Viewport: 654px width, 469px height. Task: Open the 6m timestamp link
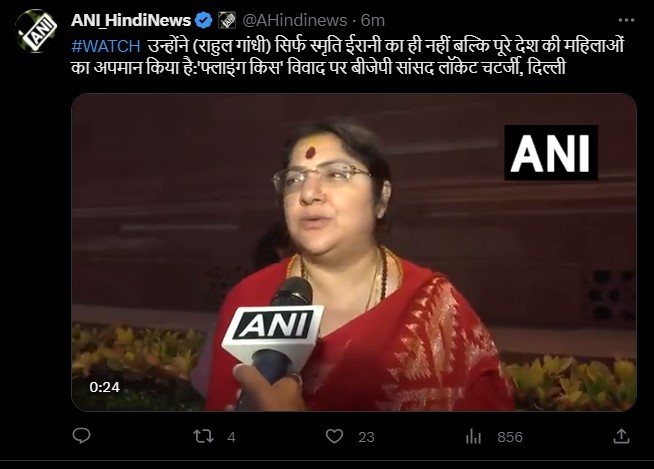pyautogui.click(x=373, y=20)
